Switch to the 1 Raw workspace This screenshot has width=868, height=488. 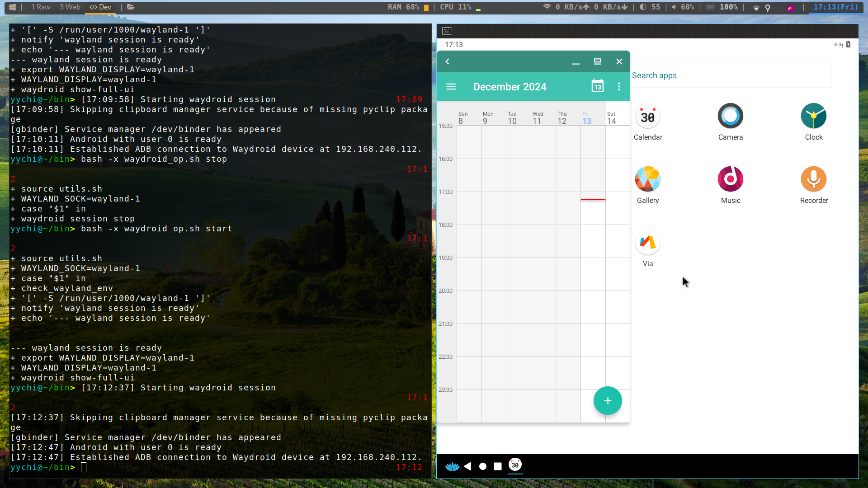point(41,7)
